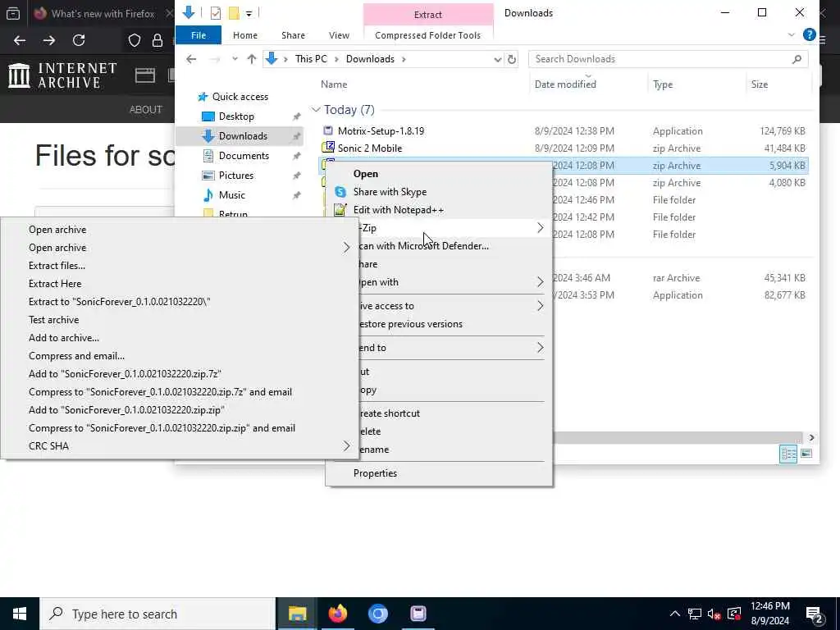The height and width of the screenshot is (630, 840).
Task: Click the refresh button in Explorer address bar
Action: coord(512,59)
